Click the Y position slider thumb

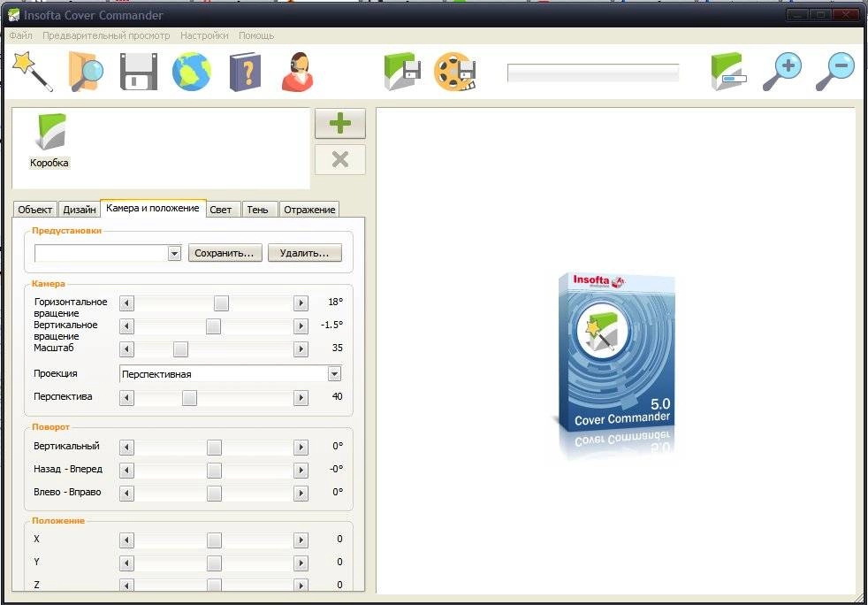click(214, 563)
